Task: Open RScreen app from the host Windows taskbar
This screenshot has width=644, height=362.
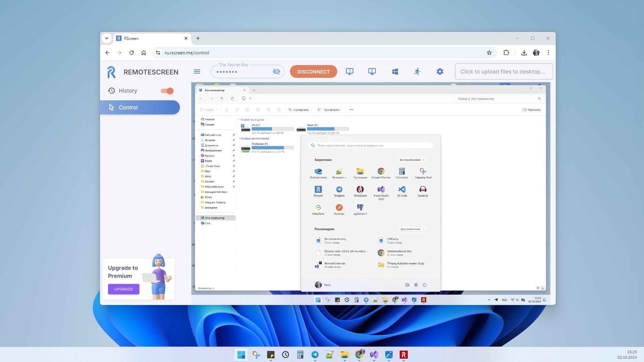Action: tap(403, 355)
